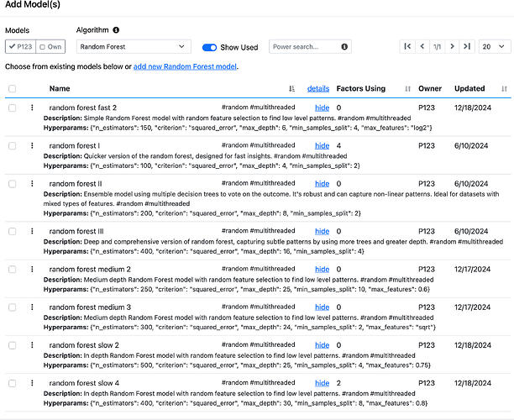Open the page size 20 dropdown
The height and width of the screenshot is (420, 514).
(x=495, y=46)
